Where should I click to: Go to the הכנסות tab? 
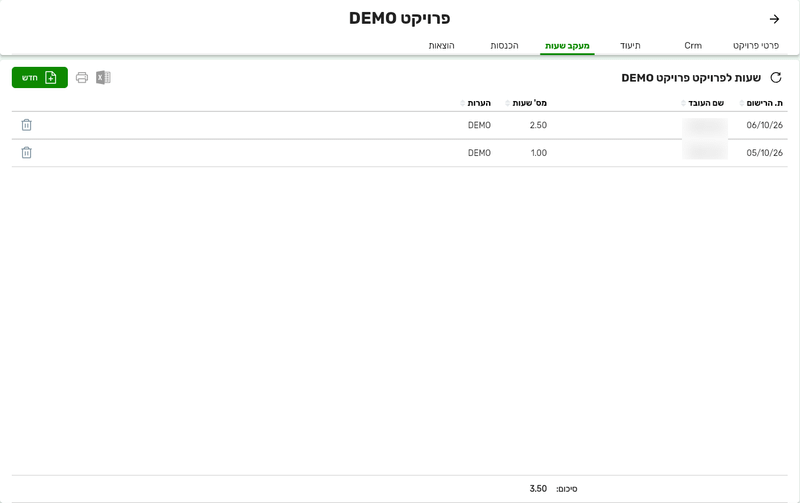point(504,45)
